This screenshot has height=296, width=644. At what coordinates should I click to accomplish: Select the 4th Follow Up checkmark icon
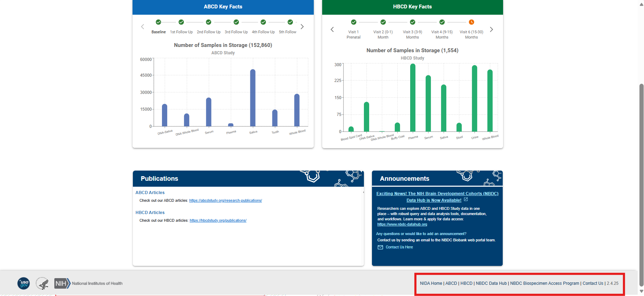[263, 22]
